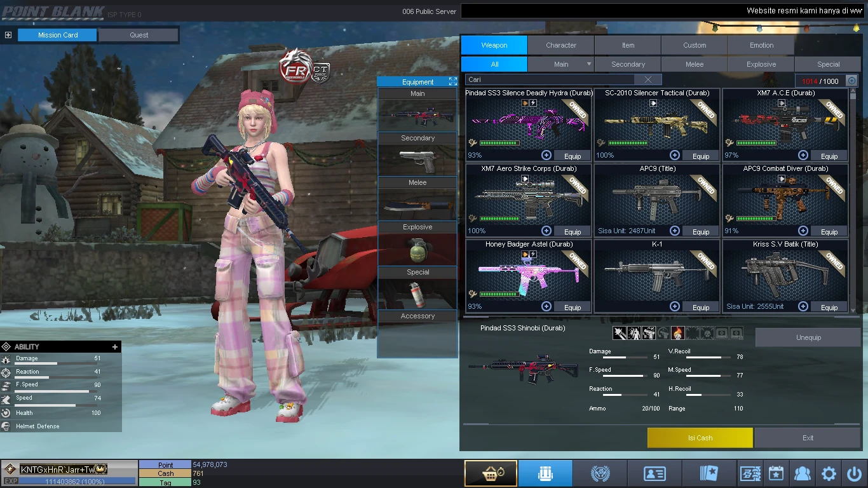
Task: Select the Explosive grenade equipment slot
Action: [417, 249]
